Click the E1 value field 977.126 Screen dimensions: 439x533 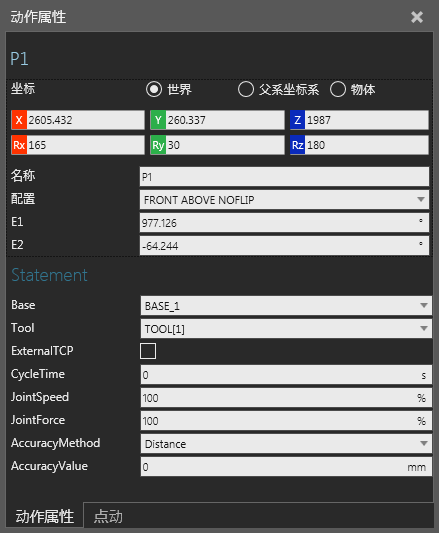click(284, 223)
